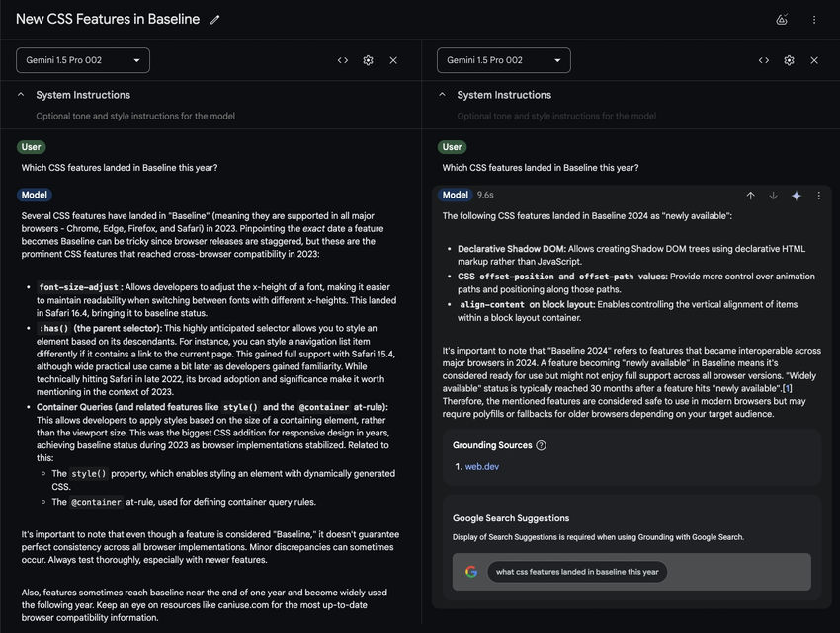Click the Google G icon on search chip

[x=469, y=571]
